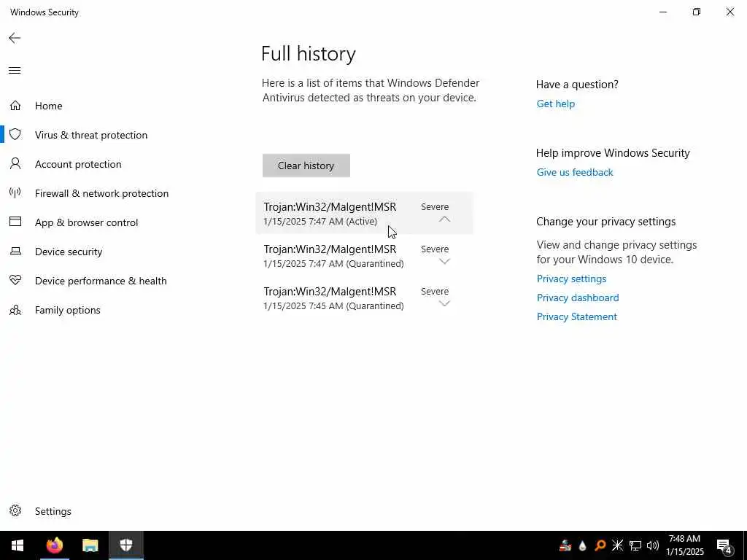The image size is (747, 560).
Task: Click the Account protection person icon
Action: 15,164
